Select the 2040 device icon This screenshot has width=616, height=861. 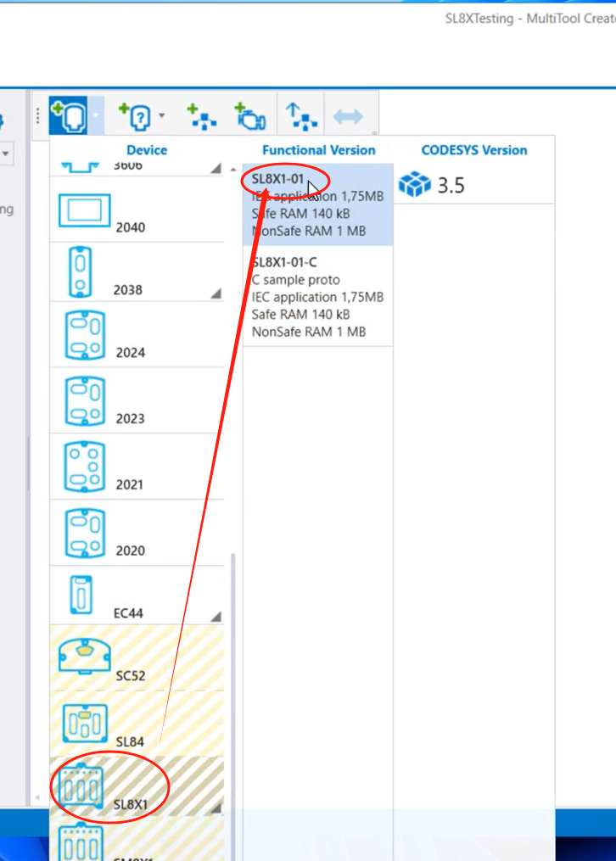tap(85, 210)
